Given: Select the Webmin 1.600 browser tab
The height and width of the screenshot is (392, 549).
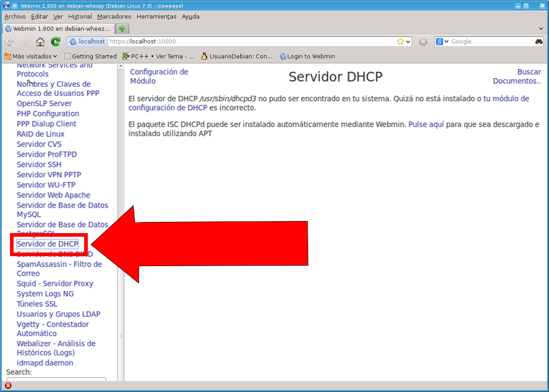Looking at the screenshot, I should click(x=58, y=29).
